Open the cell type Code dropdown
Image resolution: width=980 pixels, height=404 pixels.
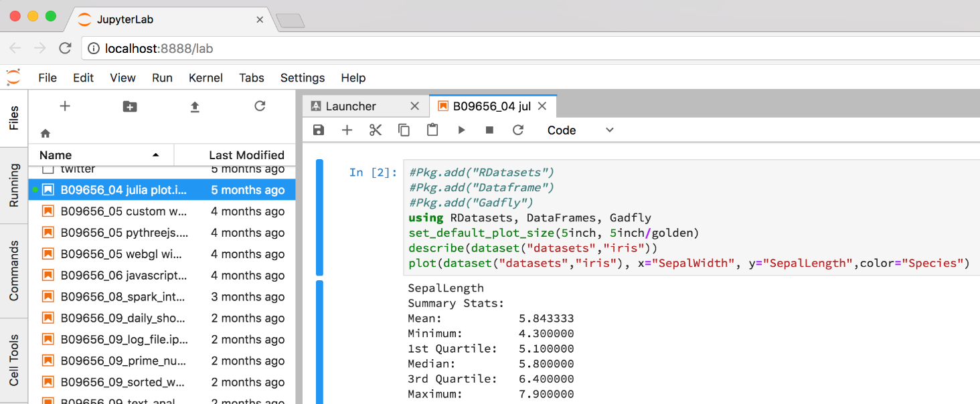point(580,130)
